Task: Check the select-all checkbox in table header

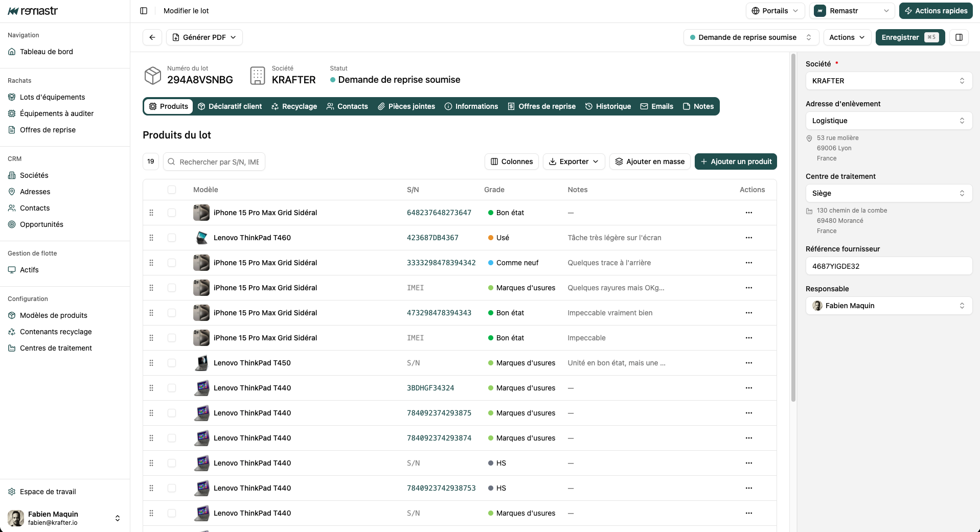Action: [172, 190]
